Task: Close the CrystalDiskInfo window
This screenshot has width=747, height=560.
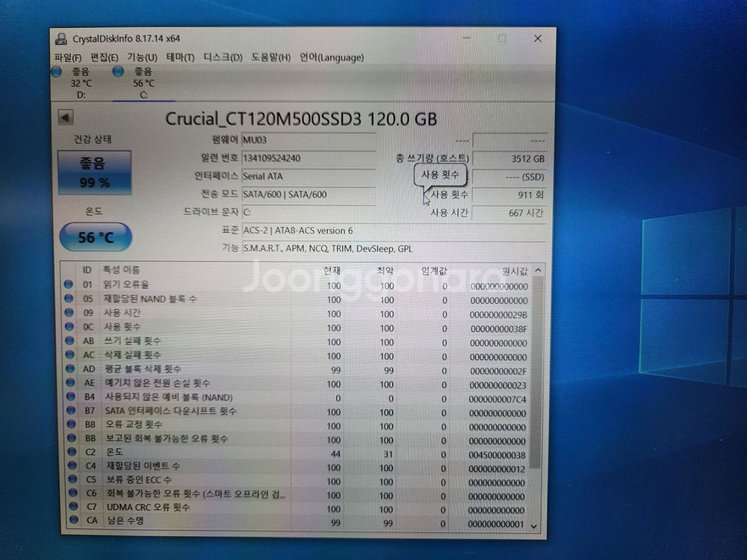Action: [x=538, y=39]
